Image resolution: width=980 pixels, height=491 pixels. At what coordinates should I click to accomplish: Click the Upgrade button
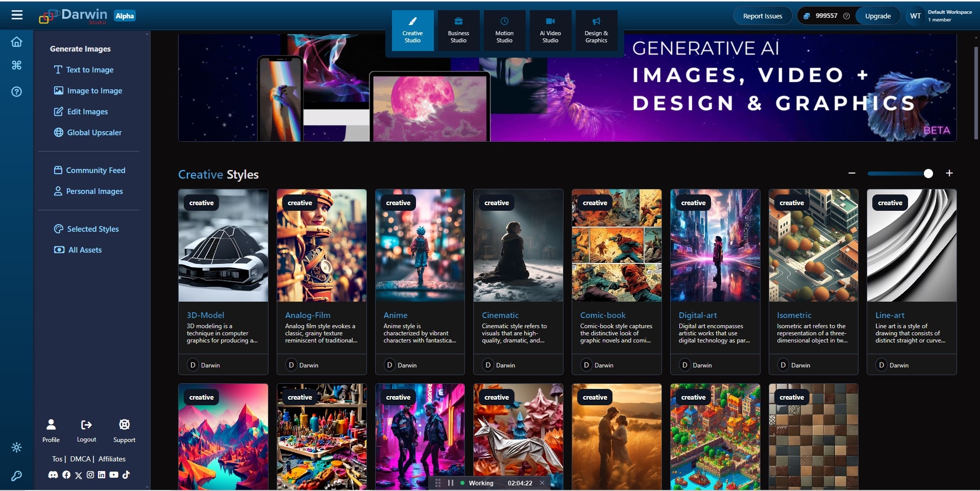[878, 16]
